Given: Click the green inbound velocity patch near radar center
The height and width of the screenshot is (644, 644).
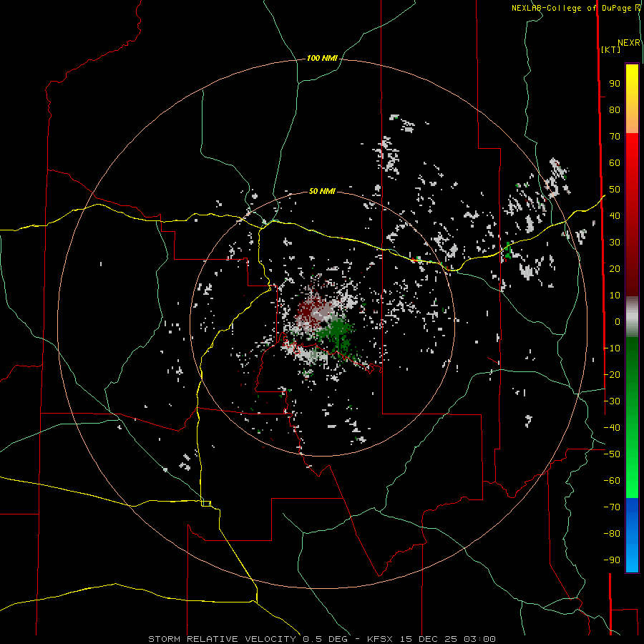Looking at the screenshot, I should click(x=338, y=330).
